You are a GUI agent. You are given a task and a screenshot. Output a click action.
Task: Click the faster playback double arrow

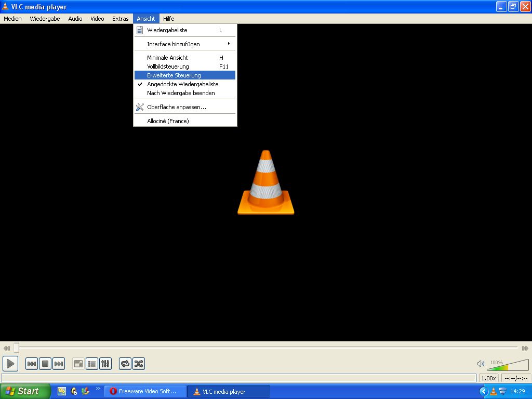(x=525, y=348)
